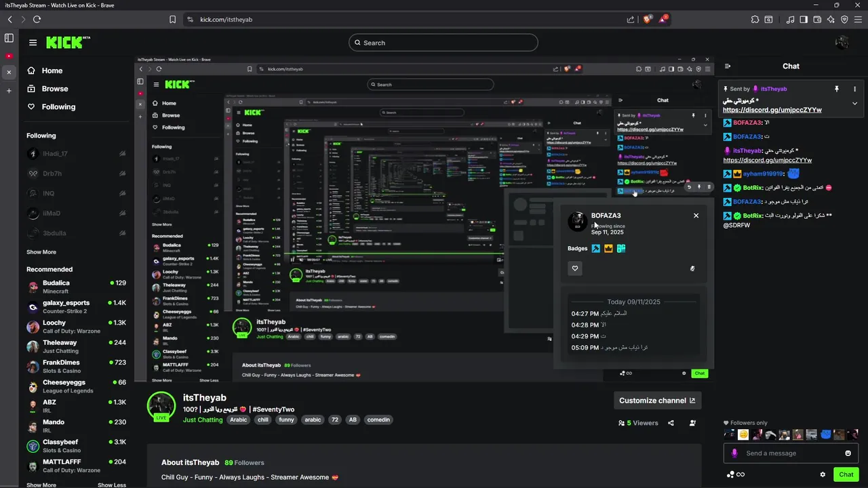
Task: Open pinned message options (three dots)
Action: coord(854,89)
